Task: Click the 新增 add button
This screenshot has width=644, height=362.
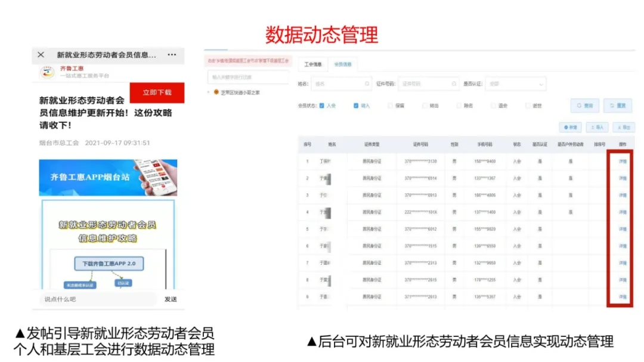Action: click(570, 127)
